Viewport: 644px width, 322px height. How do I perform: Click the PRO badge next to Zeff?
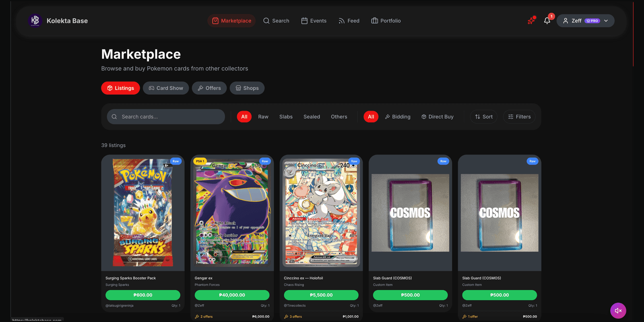592,21
